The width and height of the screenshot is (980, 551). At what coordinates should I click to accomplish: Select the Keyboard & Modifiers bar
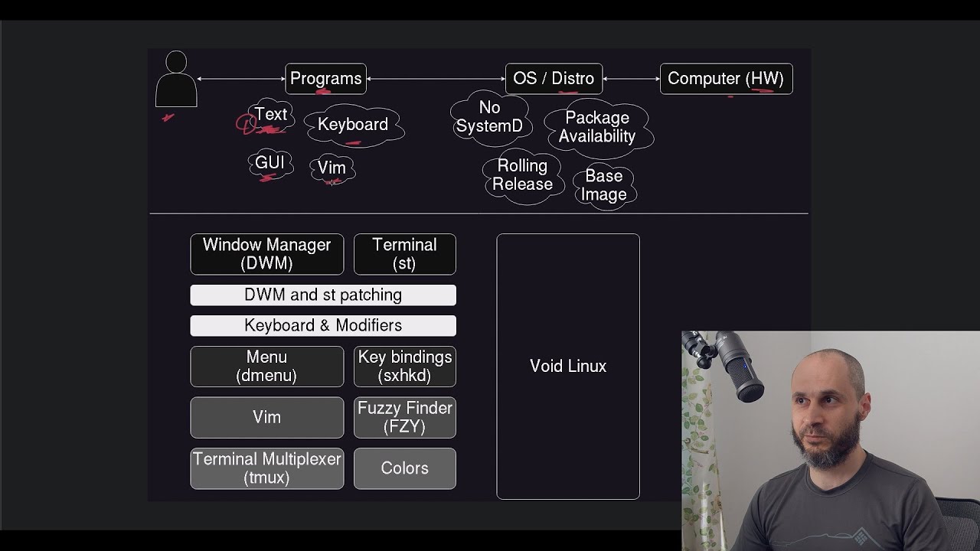323,325
